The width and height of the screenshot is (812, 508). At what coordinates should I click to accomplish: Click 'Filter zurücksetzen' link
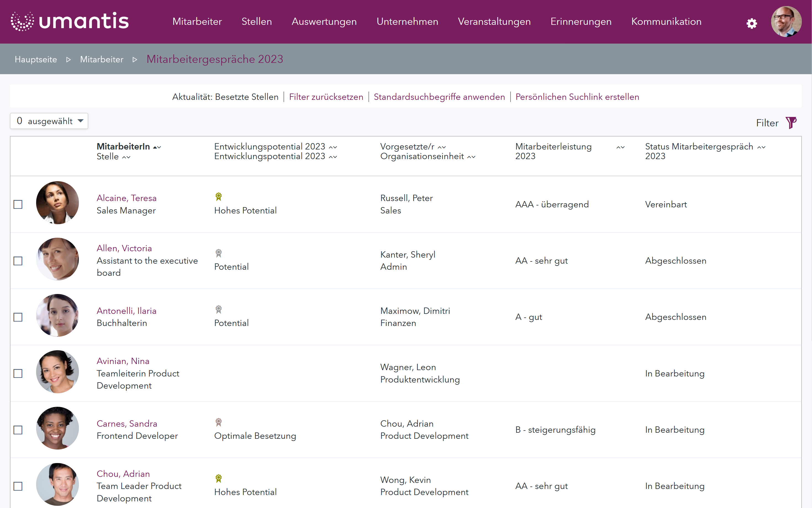tap(326, 97)
